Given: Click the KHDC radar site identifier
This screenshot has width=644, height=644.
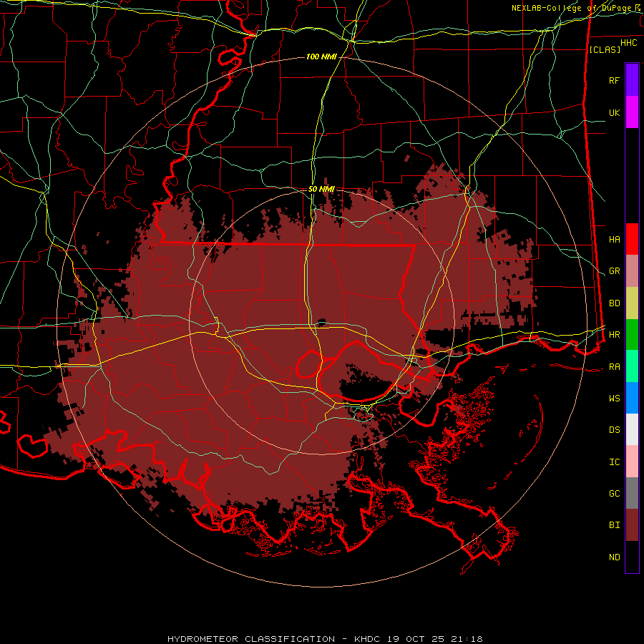Looking at the screenshot, I should tap(369, 639).
